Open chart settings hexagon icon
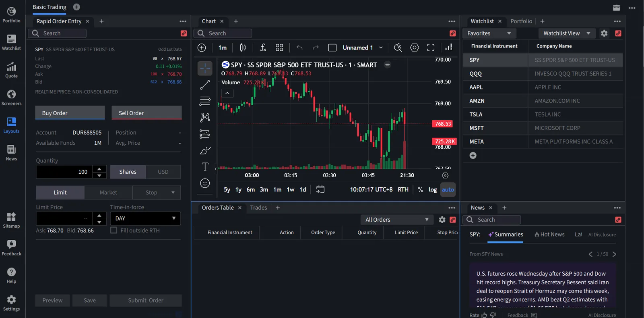 [x=414, y=48]
